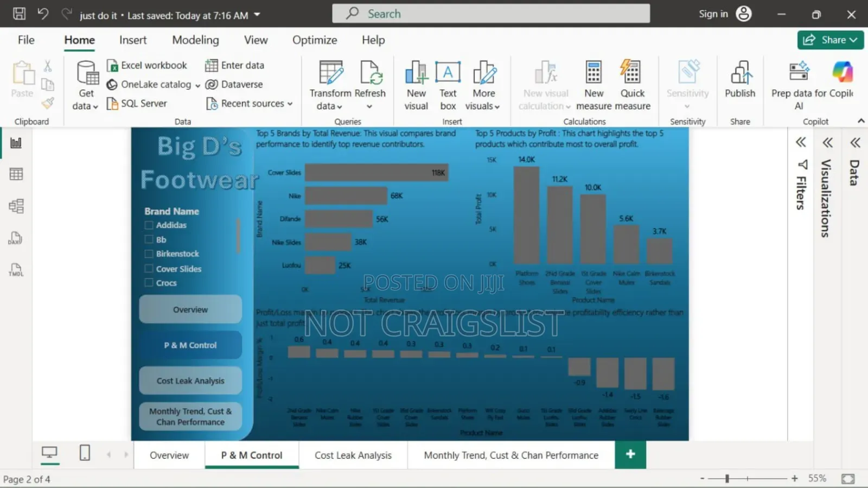
Task: Adjust the zoom slider handle
Action: [727, 479]
